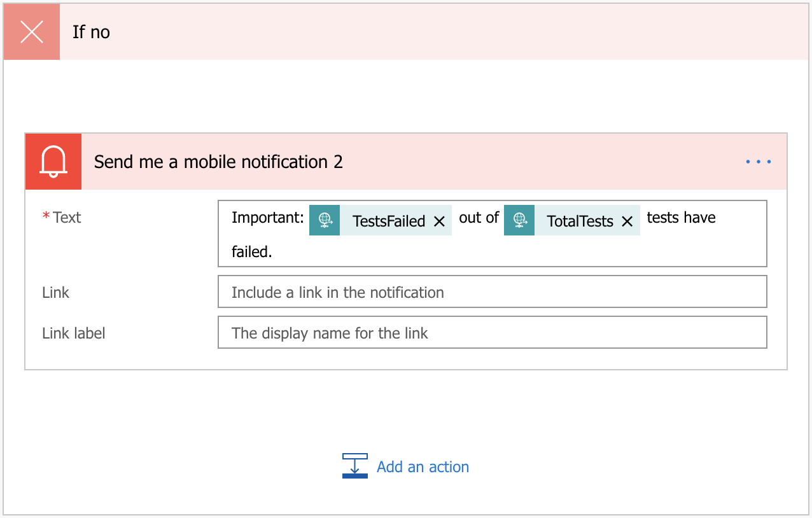Click into the Link label input field
This screenshot has height=518, width=812.
click(x=492, y=333)
